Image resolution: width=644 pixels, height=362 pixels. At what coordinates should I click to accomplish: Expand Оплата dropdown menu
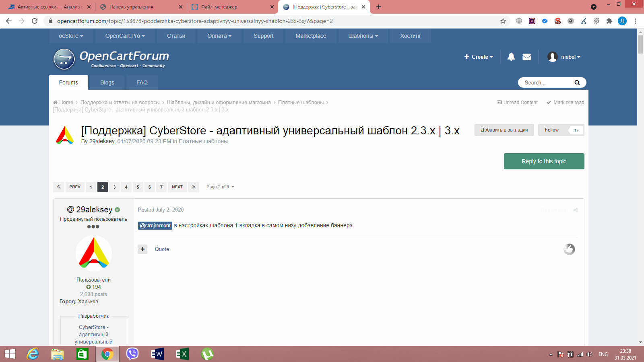pos(219,36)
